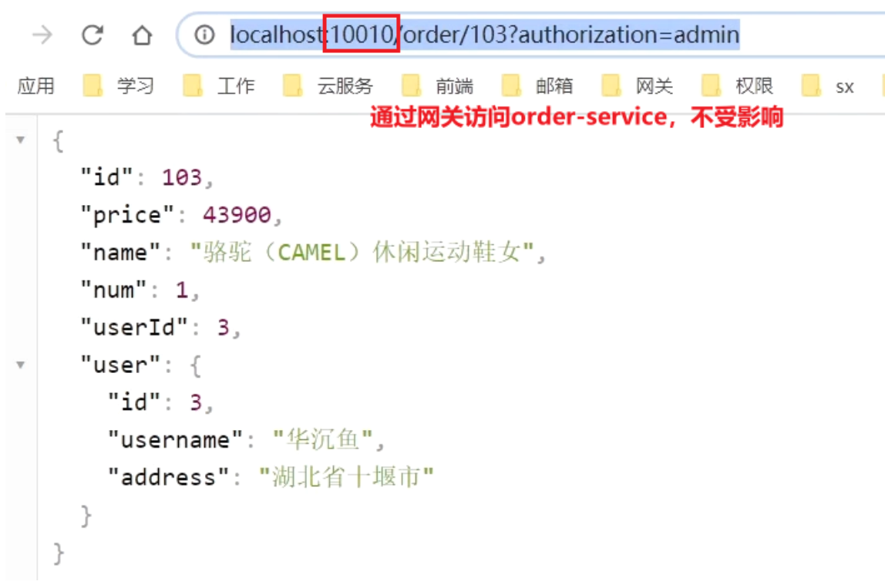Collapse the "user" JSON object
Screen dimensions: 885x588
(21, 364)
